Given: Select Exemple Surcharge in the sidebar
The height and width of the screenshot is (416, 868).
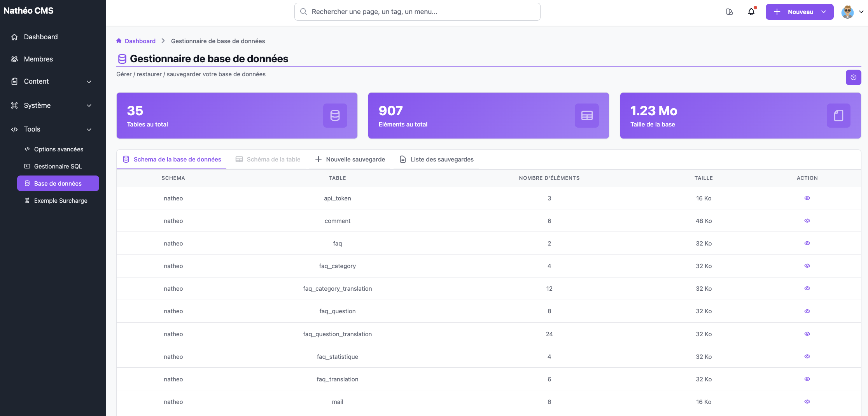Looking at the screenshot, I should (x=60, y=200).
